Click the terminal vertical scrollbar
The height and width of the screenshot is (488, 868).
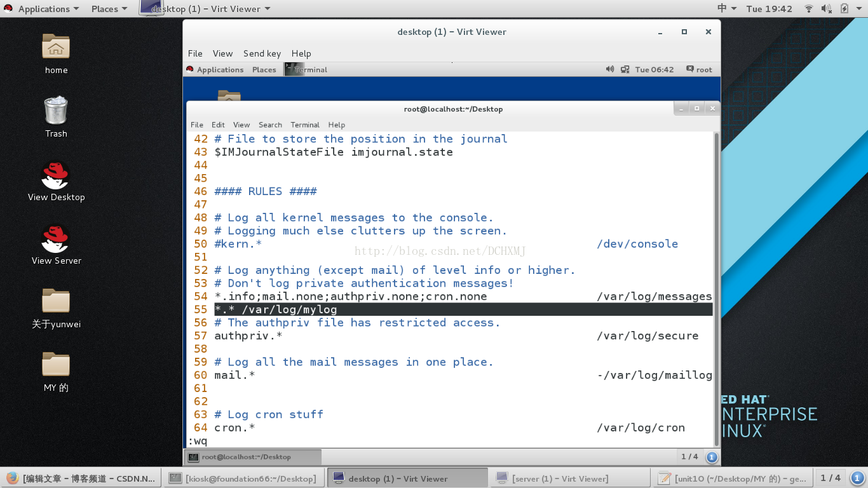pyautogui.click(x=717, y=289)
